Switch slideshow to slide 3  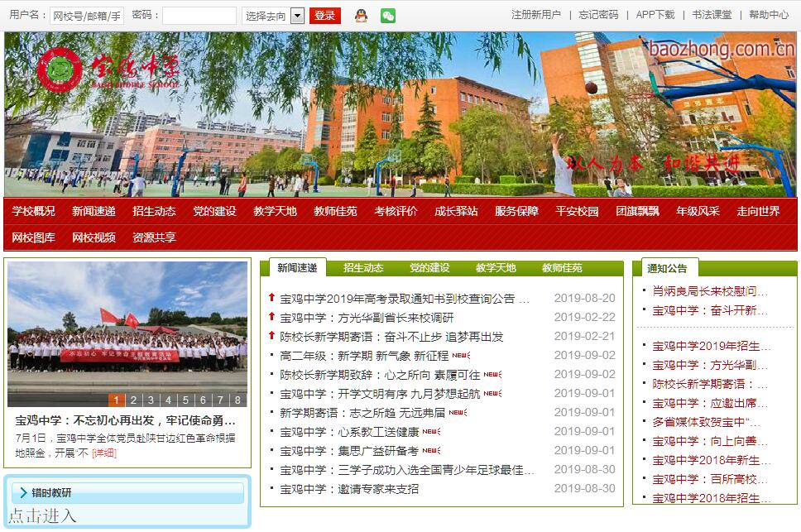click(151, 400)
